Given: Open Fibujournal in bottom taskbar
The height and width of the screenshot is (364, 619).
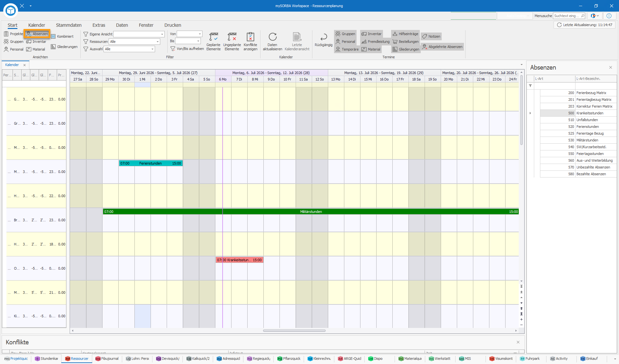Looking at the screenshot, I should coord(107,359).
